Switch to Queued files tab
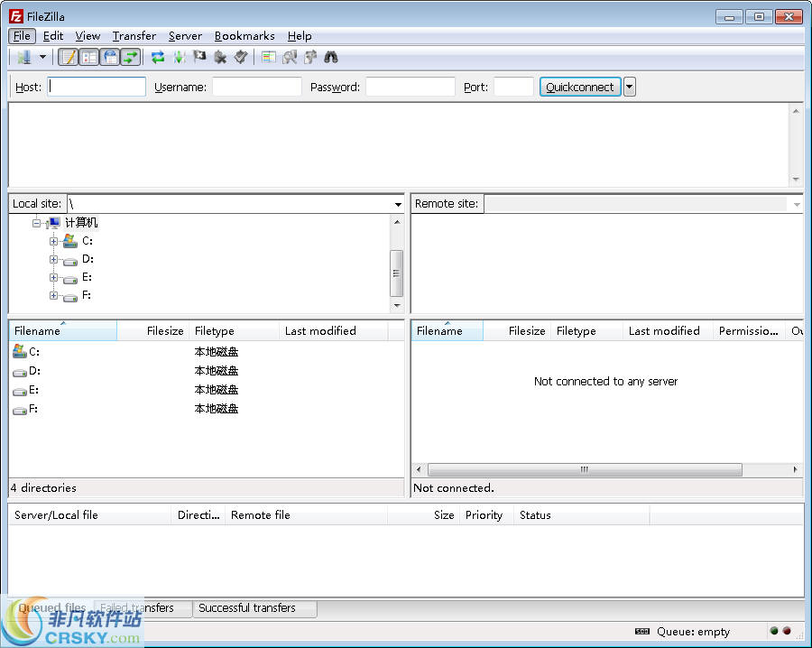The image size is (812, 648). pos(51,607)
